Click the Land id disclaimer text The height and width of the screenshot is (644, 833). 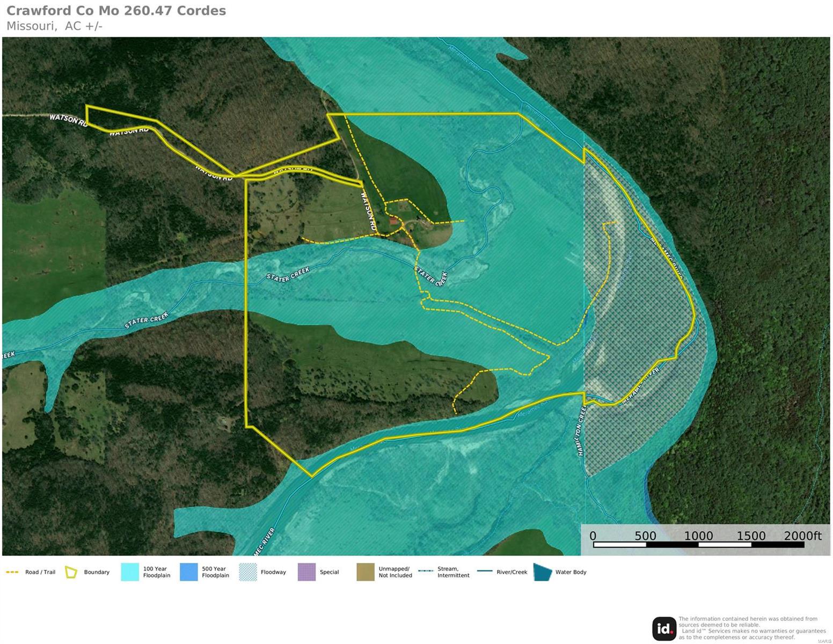(x=751, y=628)
